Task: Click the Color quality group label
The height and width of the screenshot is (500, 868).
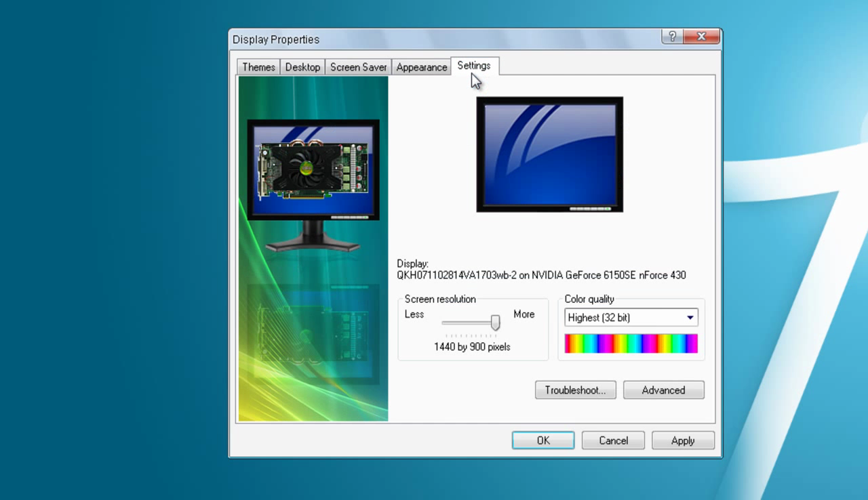Action: [589, 299]
